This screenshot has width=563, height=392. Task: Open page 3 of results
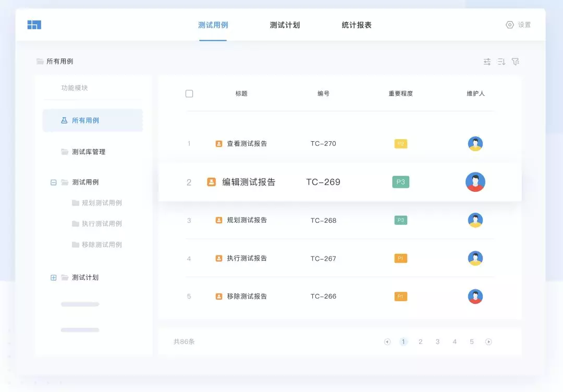click(437, 342)
